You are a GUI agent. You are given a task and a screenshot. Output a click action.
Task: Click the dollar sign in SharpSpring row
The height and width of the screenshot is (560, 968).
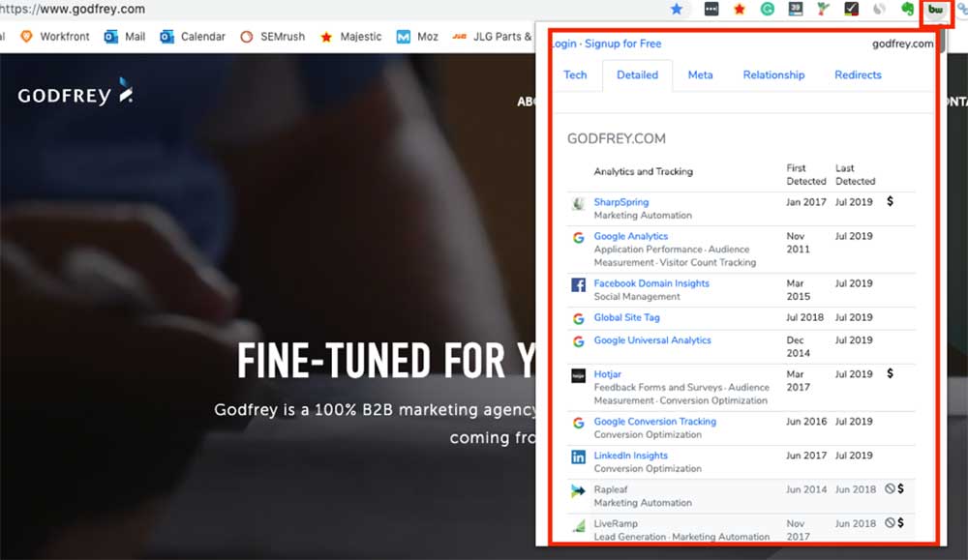coord(890,201)
